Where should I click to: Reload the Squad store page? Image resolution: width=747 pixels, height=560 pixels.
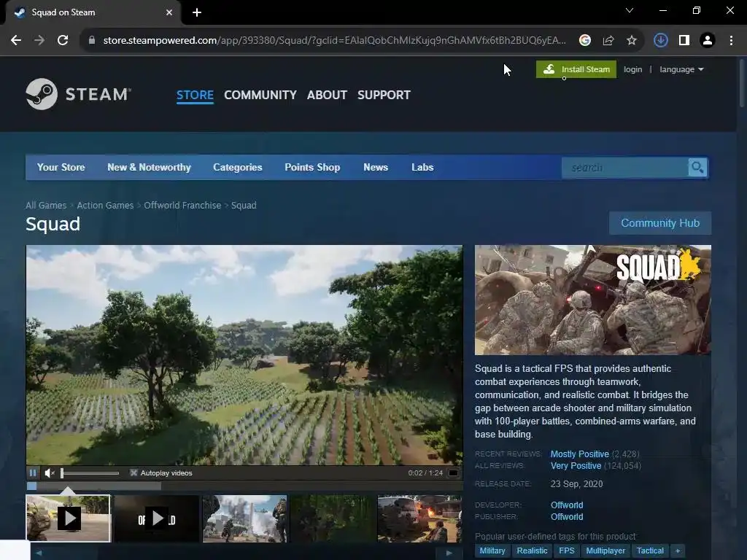click(x=63, y=41)
